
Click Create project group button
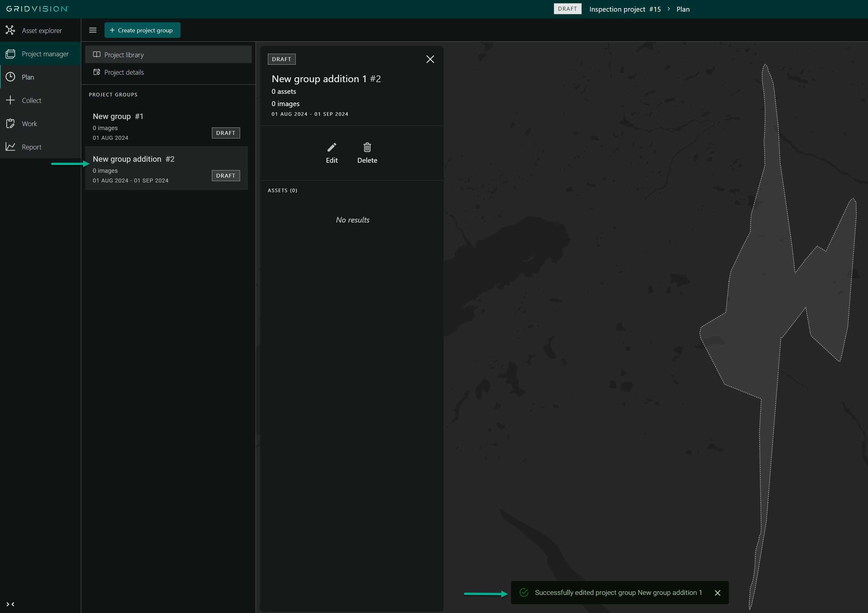142,30
